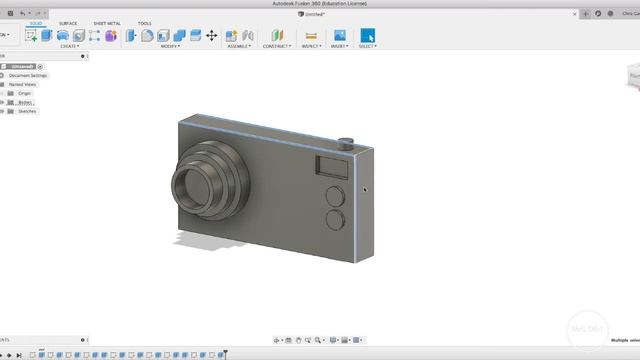Screen dimensions: 640x360
Task: Open the INSPECT dropdown menu
Action: [311, 46]
